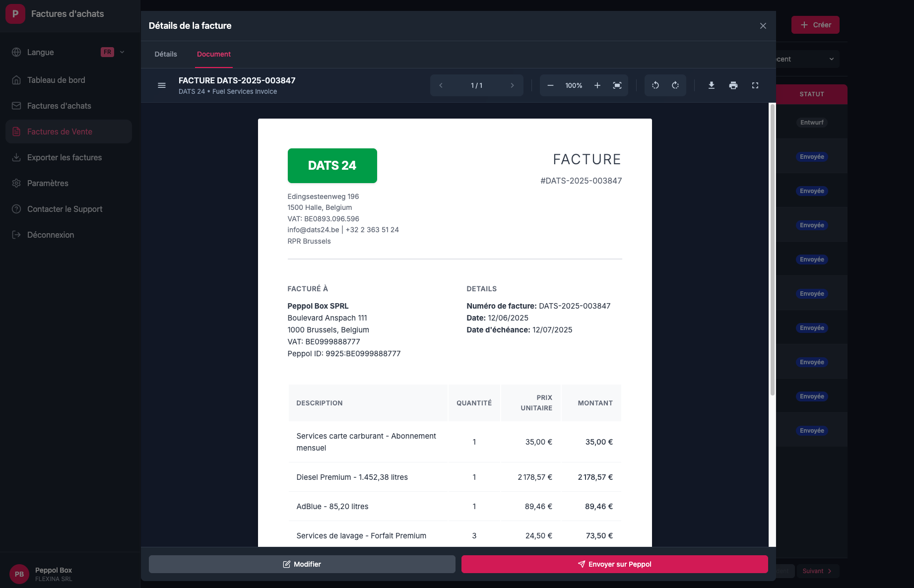This screenshot has height=588, width=914.
Task: Click the Tableau de bord home icon
Action: pyautogui.click(x=16, y=80)
